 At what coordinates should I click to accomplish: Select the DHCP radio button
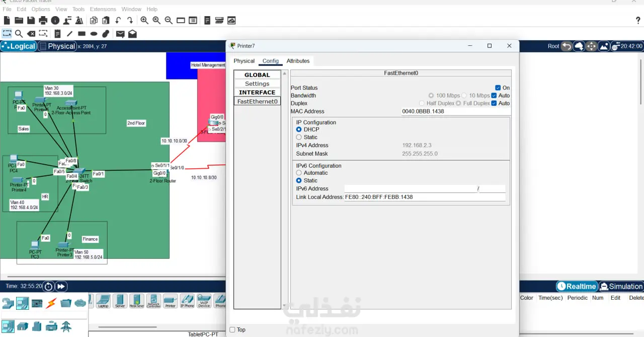click(299, 129)
